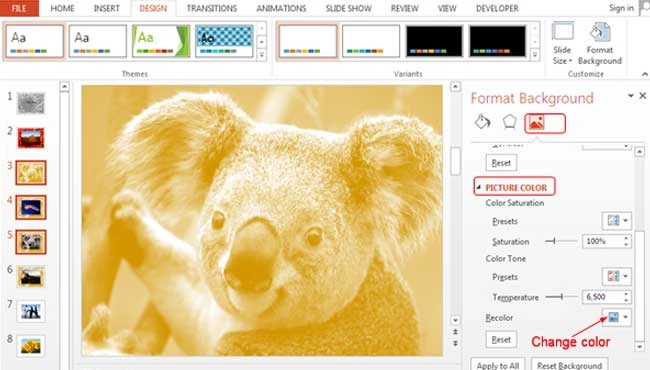Click the previous slide double-arrow button
Image resolution: width=650 pixels, height=370 pixels.
455,332
